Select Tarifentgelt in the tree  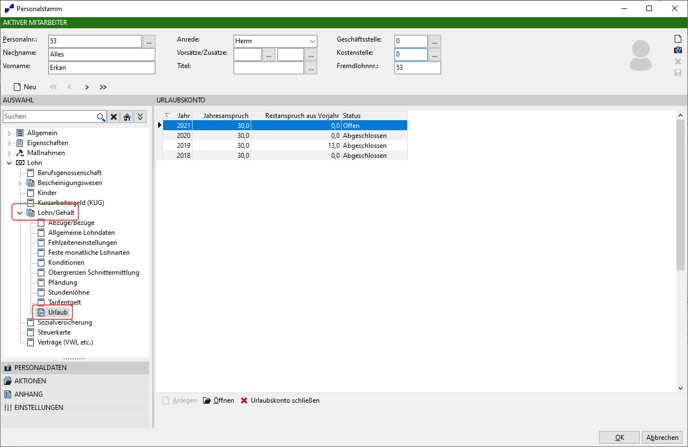point(64,302)
